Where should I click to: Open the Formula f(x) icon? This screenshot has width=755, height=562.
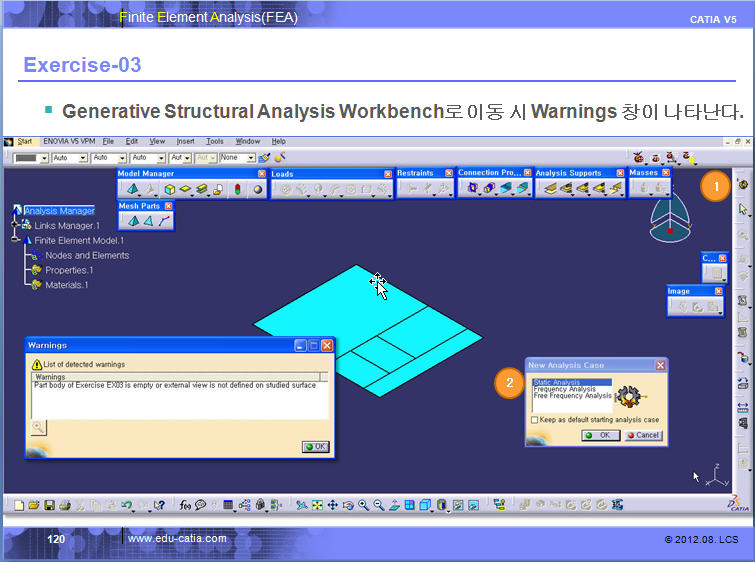coord(185,505)
